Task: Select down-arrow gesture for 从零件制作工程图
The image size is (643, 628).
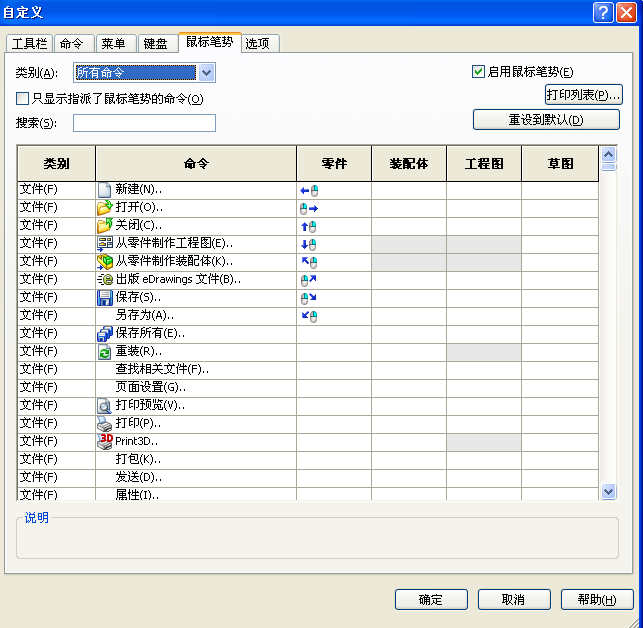Action: click(309, 245)
